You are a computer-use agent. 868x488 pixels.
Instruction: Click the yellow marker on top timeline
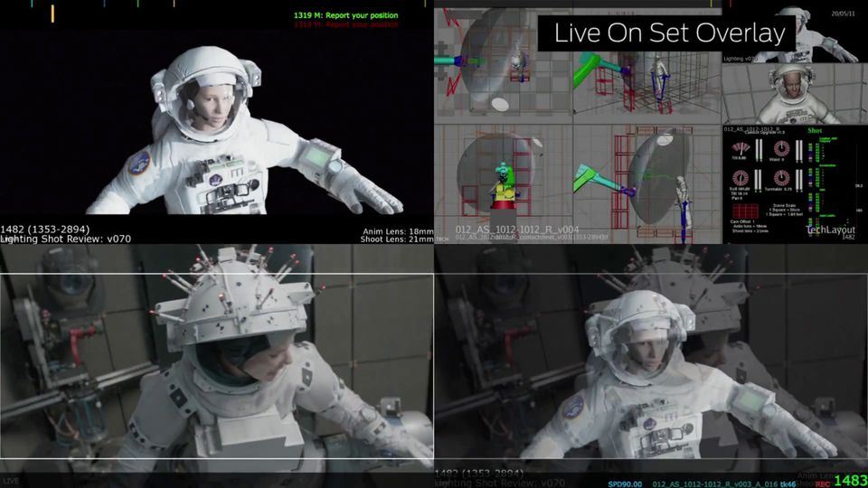pos(52,13)
